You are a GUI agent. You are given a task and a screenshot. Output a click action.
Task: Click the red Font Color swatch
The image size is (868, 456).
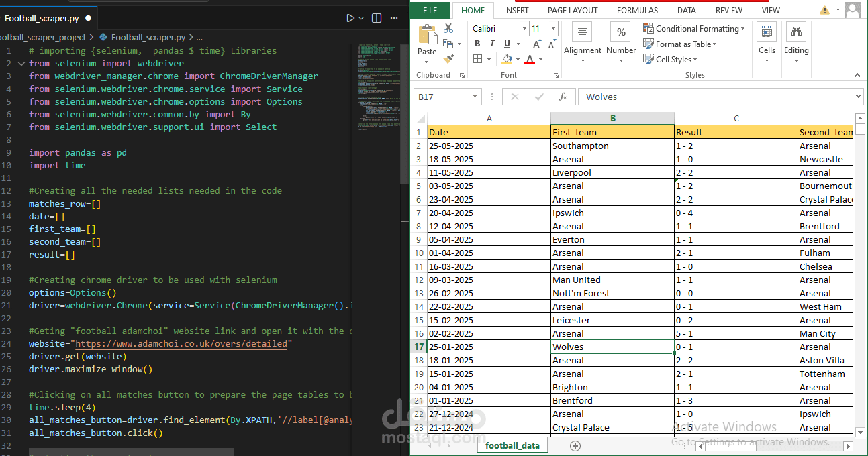(x=530, y=59)
